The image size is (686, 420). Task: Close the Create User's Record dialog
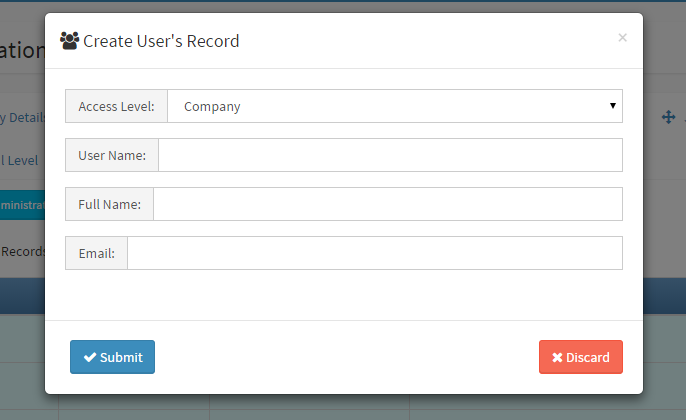click(x=622, y=38)
